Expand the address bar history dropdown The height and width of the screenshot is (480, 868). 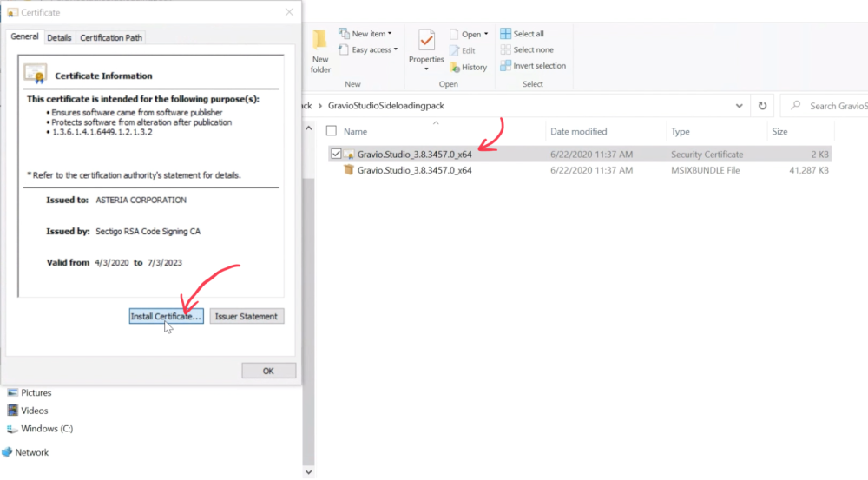click(x=739, y=106)
